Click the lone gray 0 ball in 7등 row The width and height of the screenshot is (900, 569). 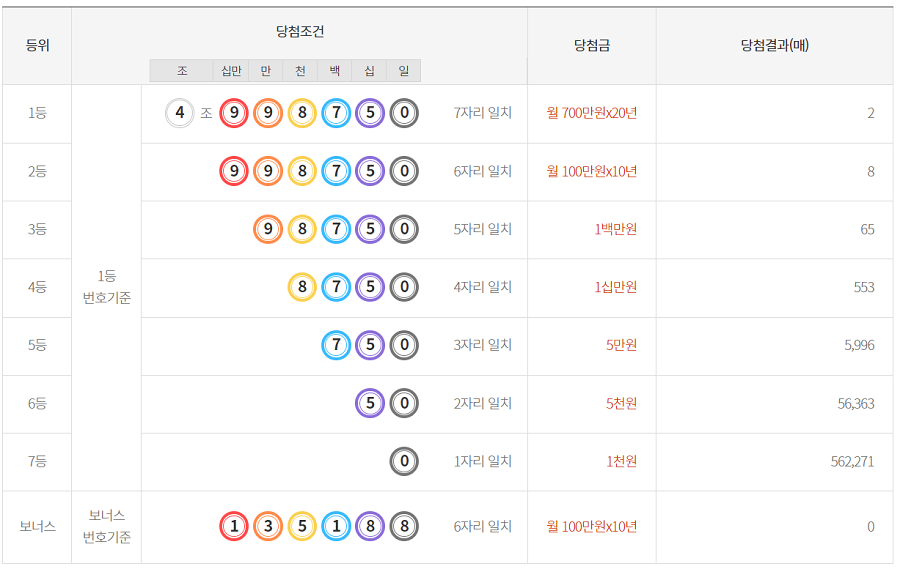(404, 461)
